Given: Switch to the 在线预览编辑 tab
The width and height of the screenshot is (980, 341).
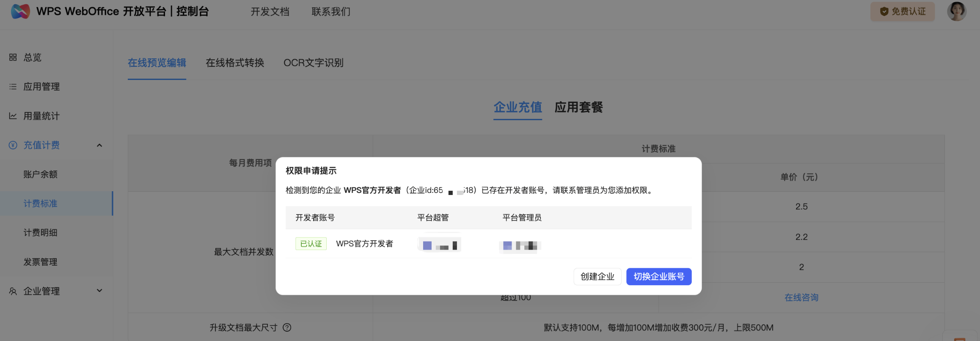Looking at the screenshot, I should click(157, 63).
